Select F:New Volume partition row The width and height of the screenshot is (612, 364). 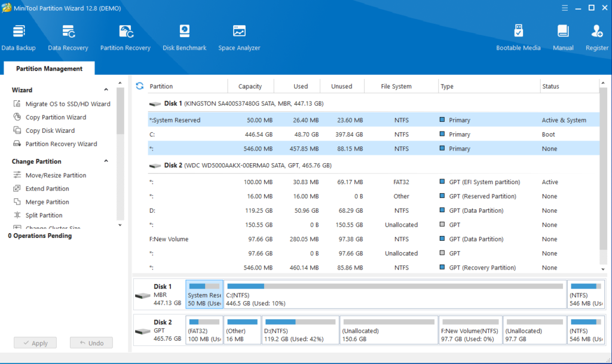pyautogui.click(x=374, y=239)
